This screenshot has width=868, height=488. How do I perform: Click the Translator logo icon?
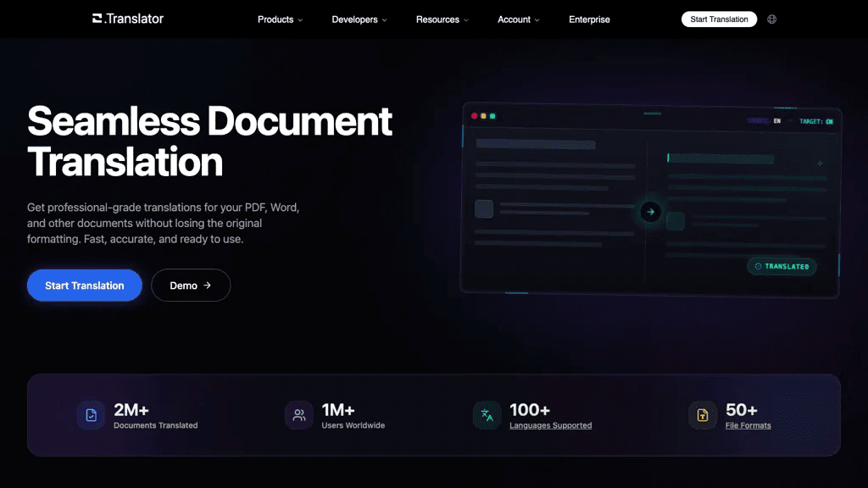click(x=97, y=19)
